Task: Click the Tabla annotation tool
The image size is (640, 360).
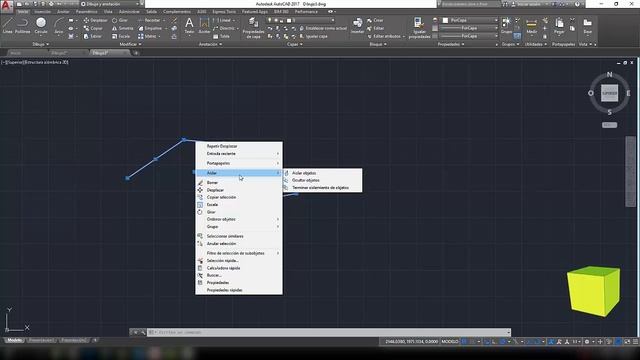Action: pyautogui.click(x=221, y=36)
